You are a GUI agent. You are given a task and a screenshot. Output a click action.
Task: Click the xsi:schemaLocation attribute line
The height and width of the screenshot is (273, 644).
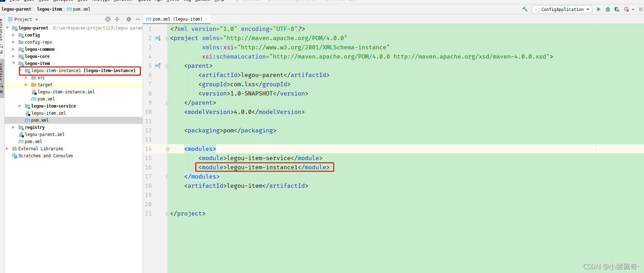coord(378,56)
